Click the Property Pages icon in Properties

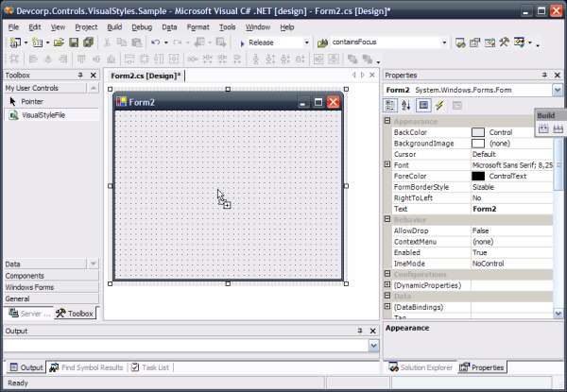(x=457, y=106)
